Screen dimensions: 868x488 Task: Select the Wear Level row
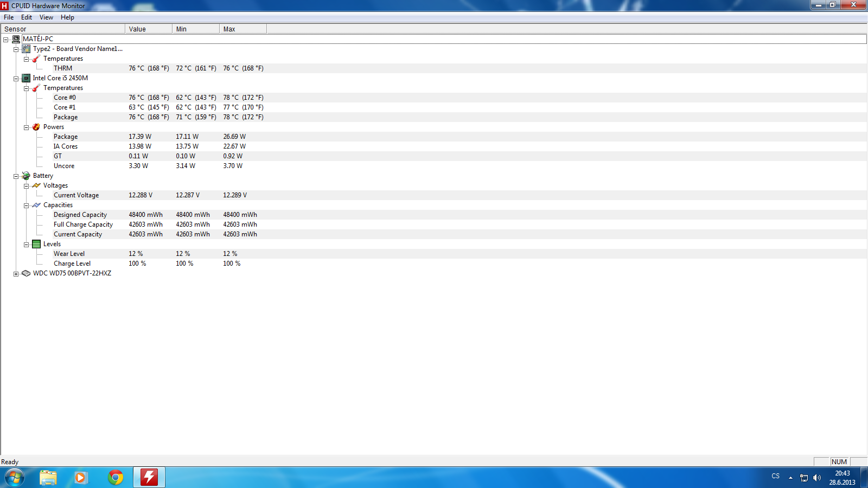[x=434, y=254]
